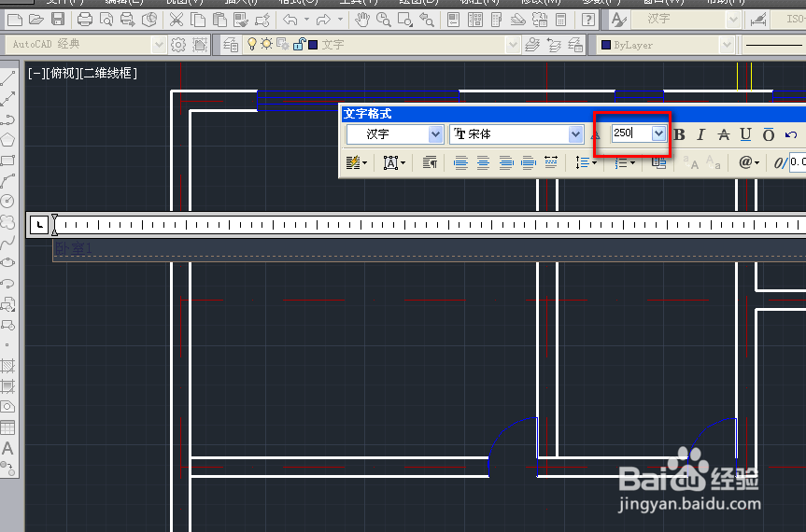Image resolution: width=806 pixels, height=532 pixels.
Task: Toggle Annotative triangle icon beside font box
Action: tap(595, 135)
